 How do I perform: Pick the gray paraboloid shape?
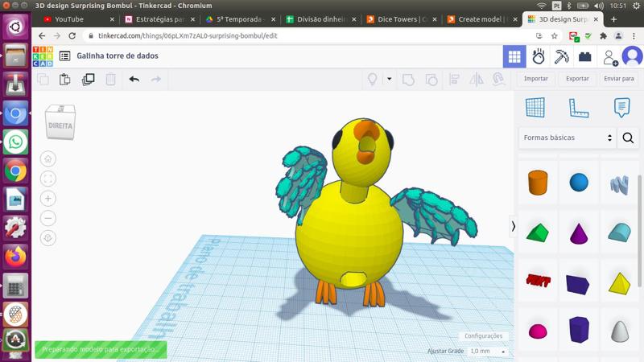(620, 331)
